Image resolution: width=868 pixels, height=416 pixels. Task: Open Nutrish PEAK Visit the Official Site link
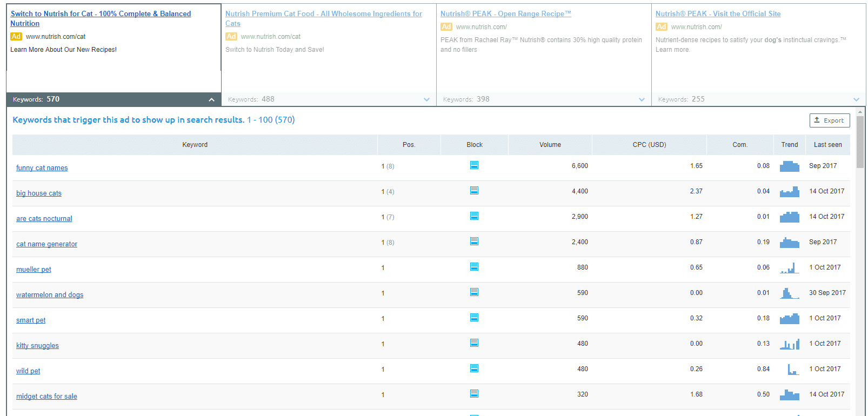click(x=718, y=14)
